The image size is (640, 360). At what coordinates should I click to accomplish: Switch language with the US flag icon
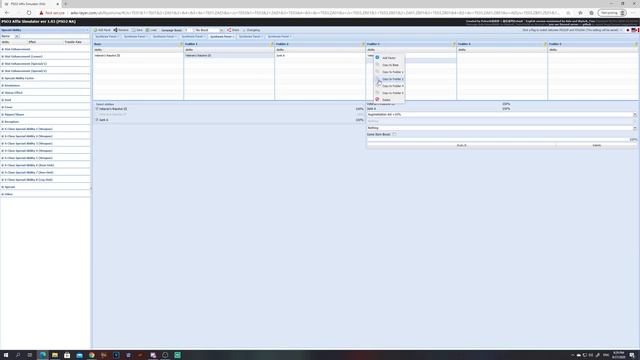tap(634, 30)
